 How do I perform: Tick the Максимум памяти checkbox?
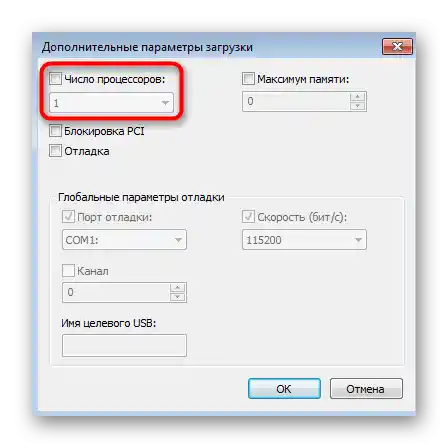(248, 79)
